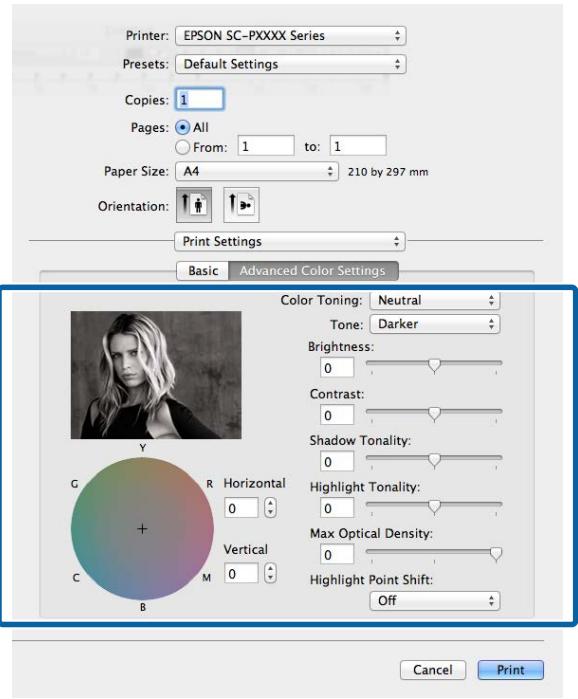This screenshot has height=699, width=578.
Task: Click the Vertical value field
Action: pos(241,573)
